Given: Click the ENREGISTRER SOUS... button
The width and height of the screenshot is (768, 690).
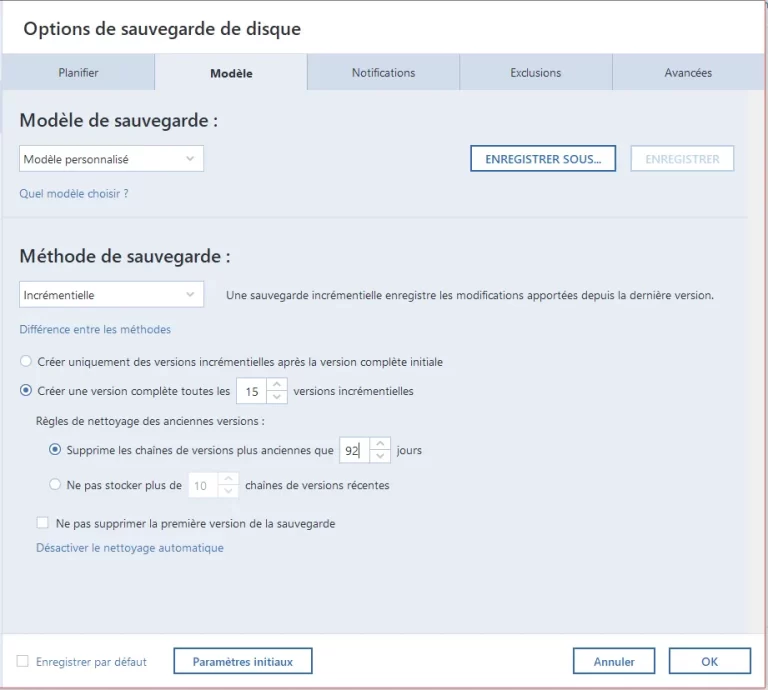Looking at the screenshot, I should [x=543, y=159].
